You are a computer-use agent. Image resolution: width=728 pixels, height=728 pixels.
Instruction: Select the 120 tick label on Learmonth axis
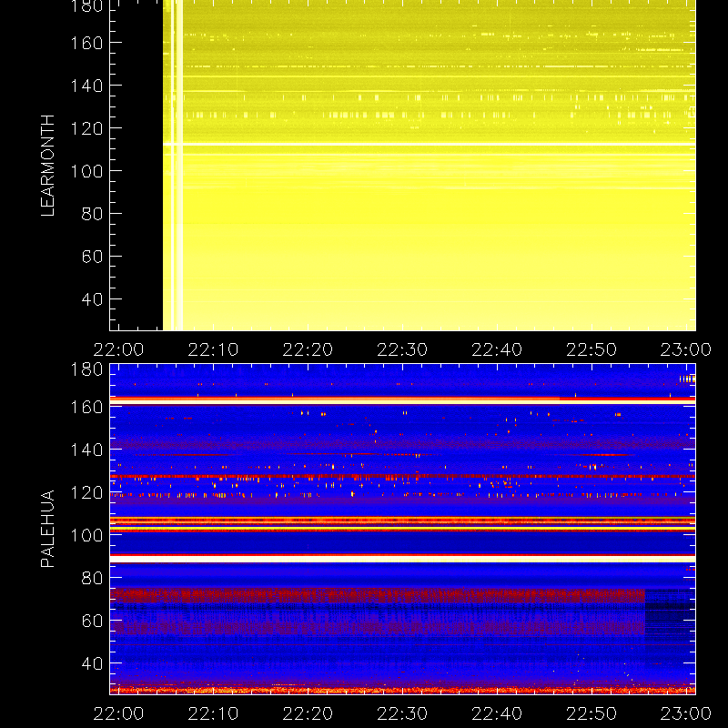[x=86, y=128]
